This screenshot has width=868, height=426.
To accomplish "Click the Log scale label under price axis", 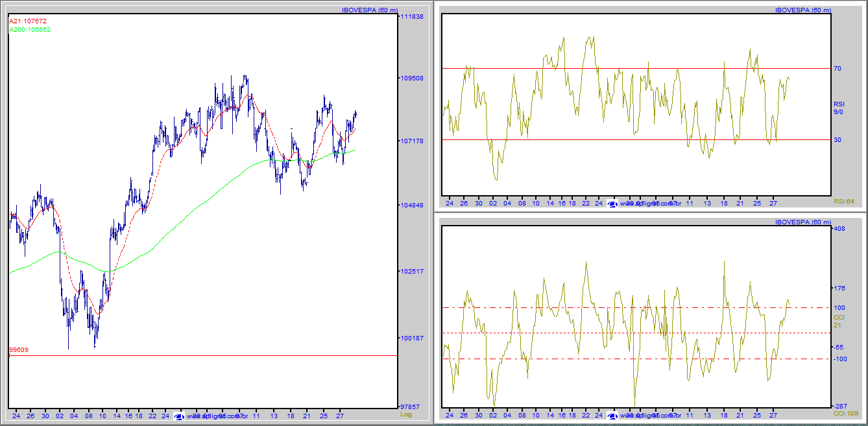I will point(406,414).
